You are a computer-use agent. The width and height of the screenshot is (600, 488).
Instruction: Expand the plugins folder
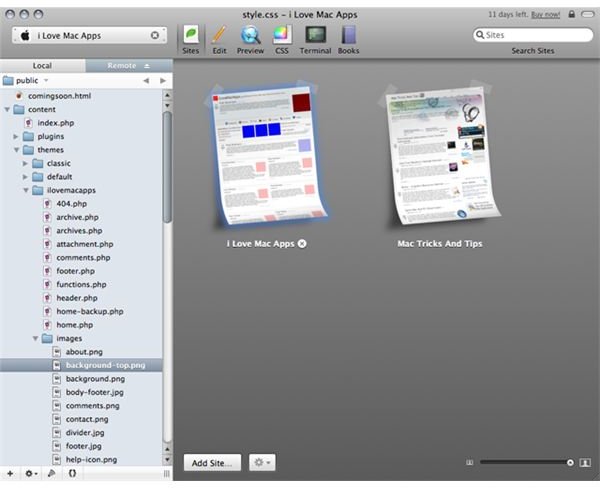[x=16, y=136]
